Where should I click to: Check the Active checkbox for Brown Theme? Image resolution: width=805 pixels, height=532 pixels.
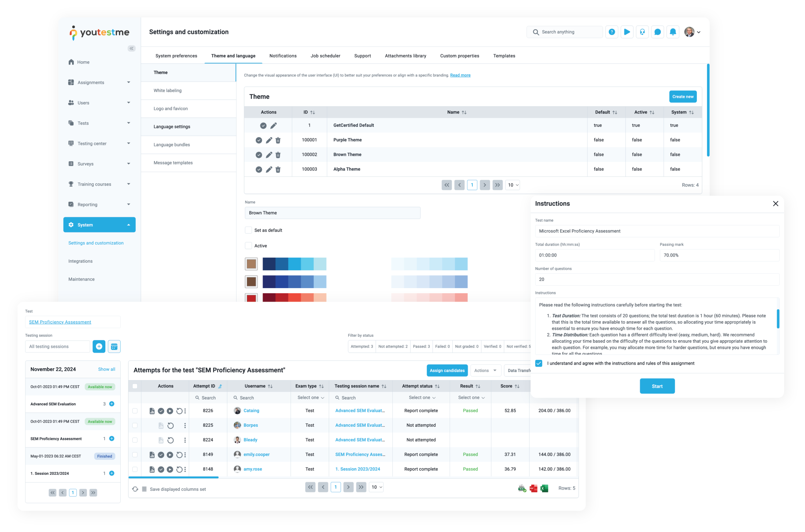point(248,246)
